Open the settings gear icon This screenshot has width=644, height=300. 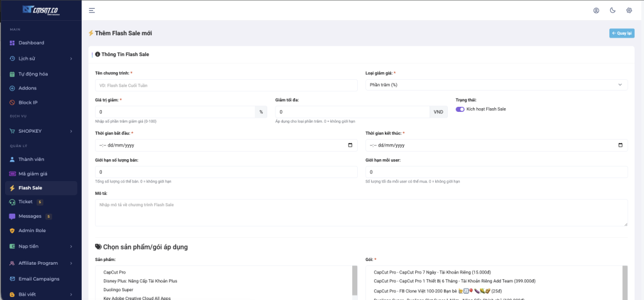point(629,10)
